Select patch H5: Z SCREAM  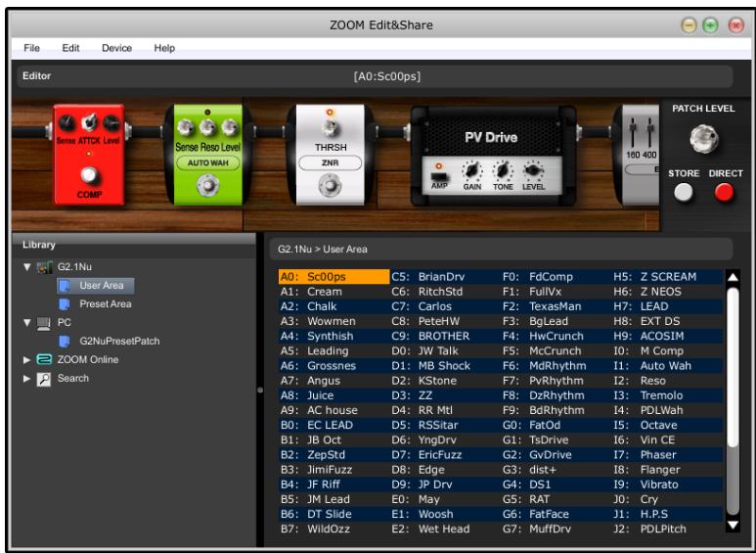[667, 277]
